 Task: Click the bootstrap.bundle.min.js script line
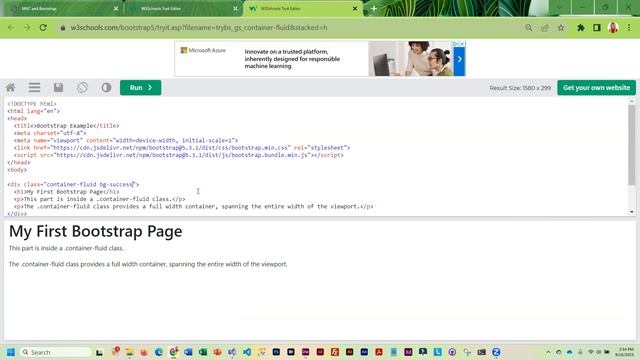click(179, 155)
